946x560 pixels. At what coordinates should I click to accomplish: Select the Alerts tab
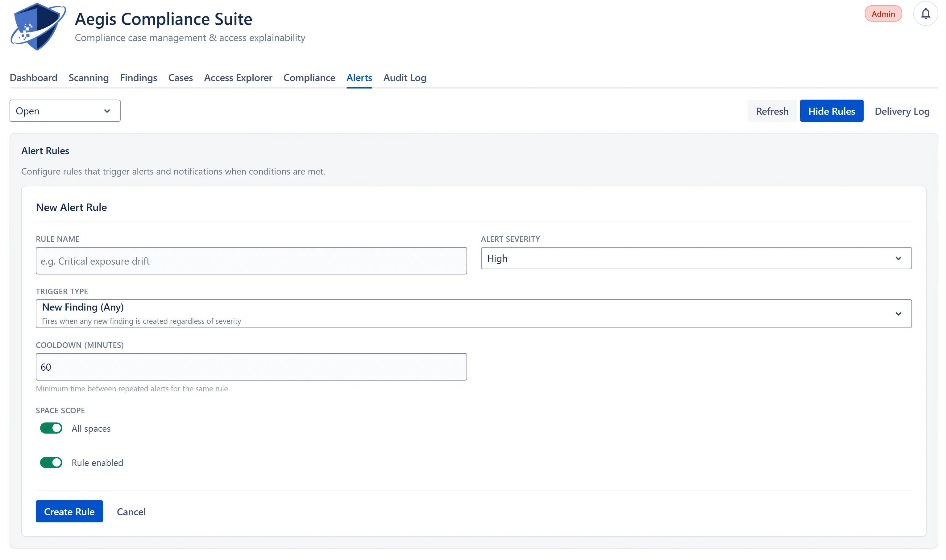click(359, 78)
